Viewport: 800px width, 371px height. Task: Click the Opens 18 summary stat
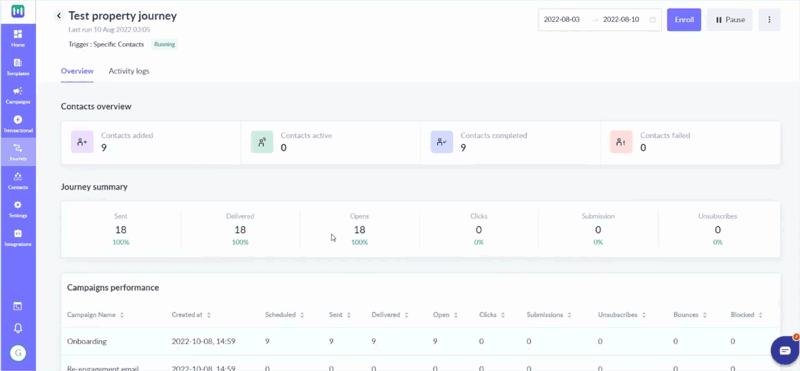[359, 230]
